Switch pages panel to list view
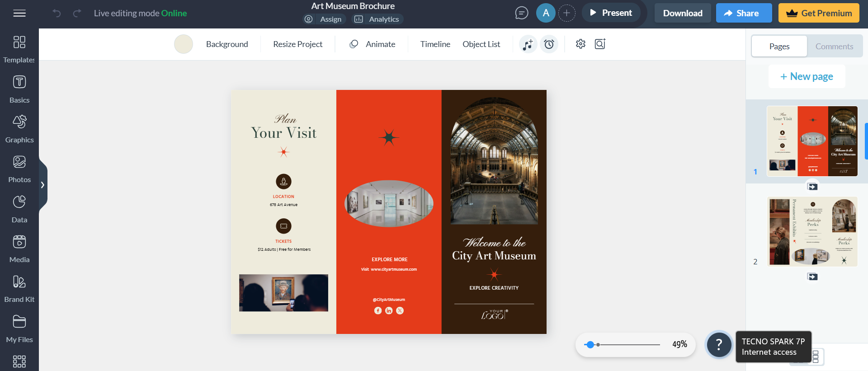The width and height of the screenshot is (868, 371). click(816, 357)
